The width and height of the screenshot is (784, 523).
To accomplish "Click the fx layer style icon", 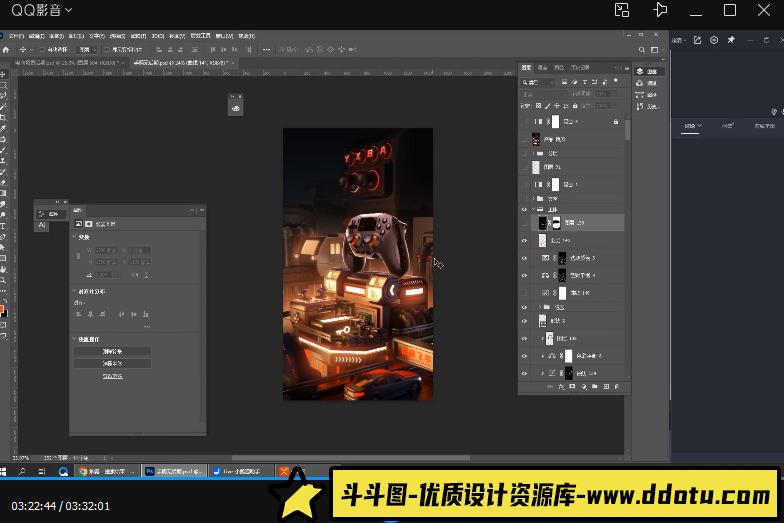I will (x=561, y=387).
